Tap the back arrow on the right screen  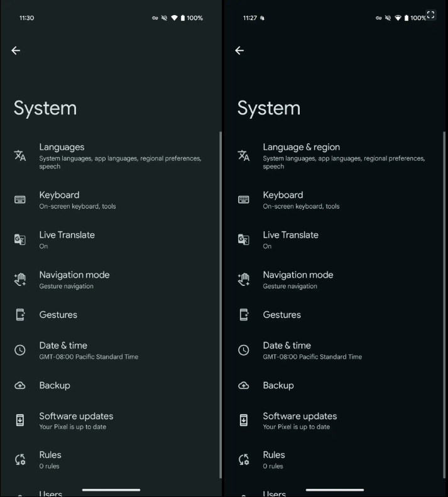239,50
